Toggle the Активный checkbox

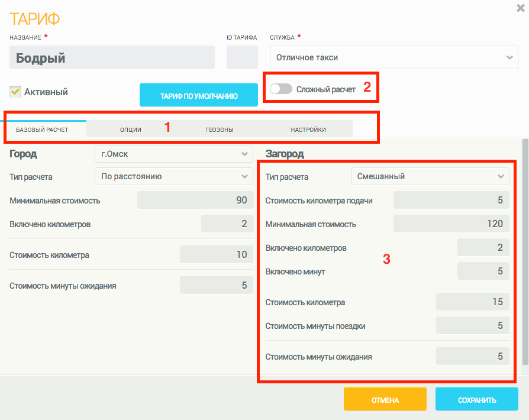point(15,92)
